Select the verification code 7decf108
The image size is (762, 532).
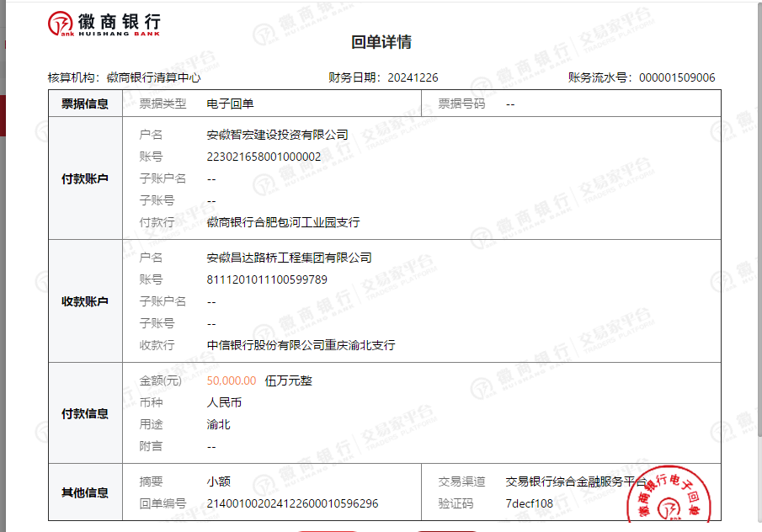[529, 503]
